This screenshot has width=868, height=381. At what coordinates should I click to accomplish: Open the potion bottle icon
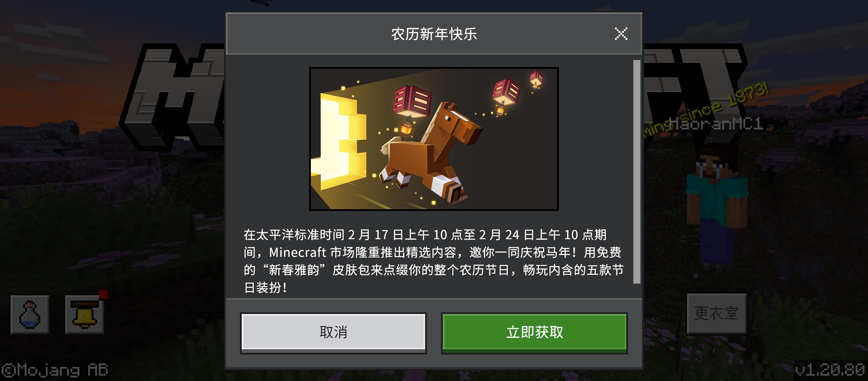click(x=30, y=314)
